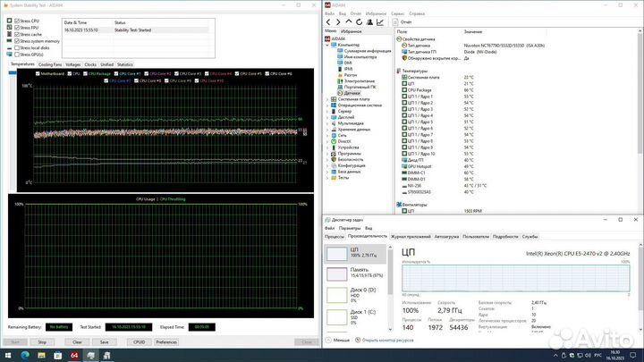Select the Датчики sensor item in tree
644x362 pixels.
click(349, 93)
